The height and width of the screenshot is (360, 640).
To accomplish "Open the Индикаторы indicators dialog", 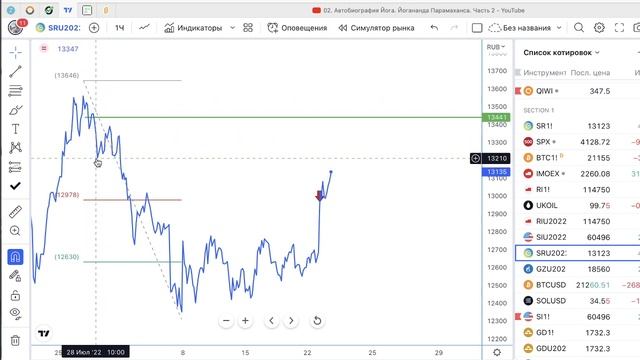I will [x=193, y=28].
